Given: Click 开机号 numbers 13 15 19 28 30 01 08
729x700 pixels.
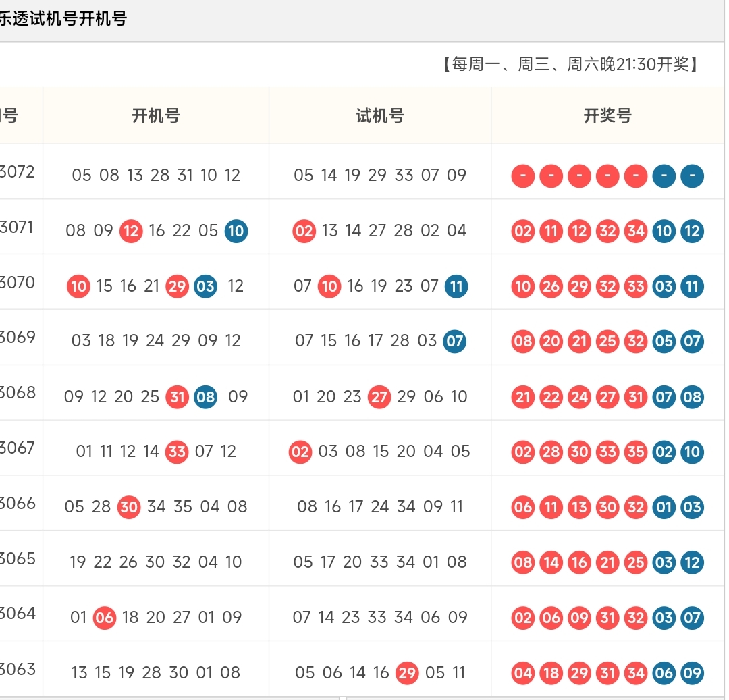Looking at the screenshot, I should point(156,672).
